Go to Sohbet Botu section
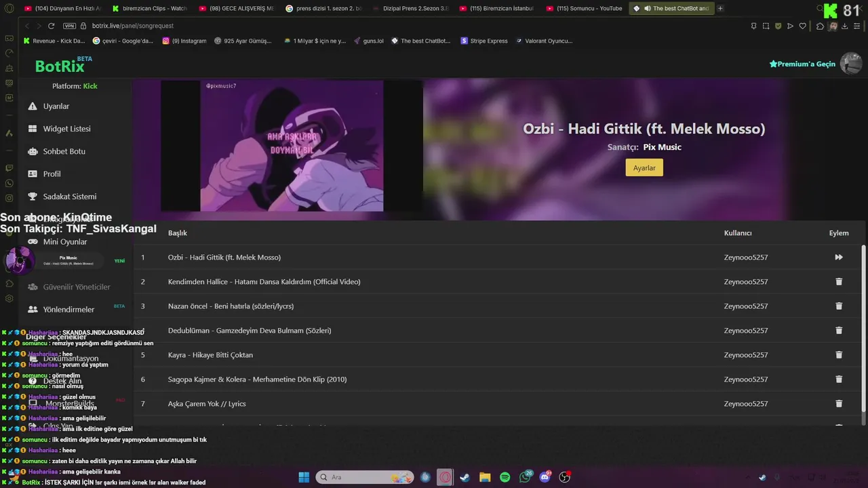868x488 pixels. [64, 151]
